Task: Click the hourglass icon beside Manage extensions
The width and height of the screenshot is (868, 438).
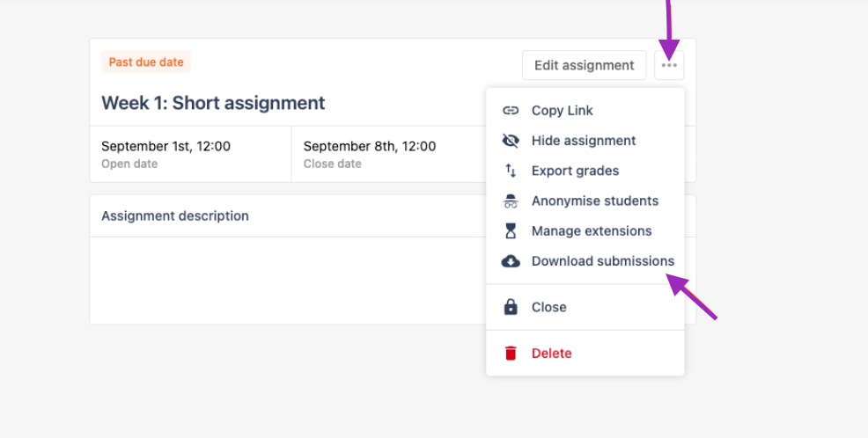Action: tap(511, 231)
